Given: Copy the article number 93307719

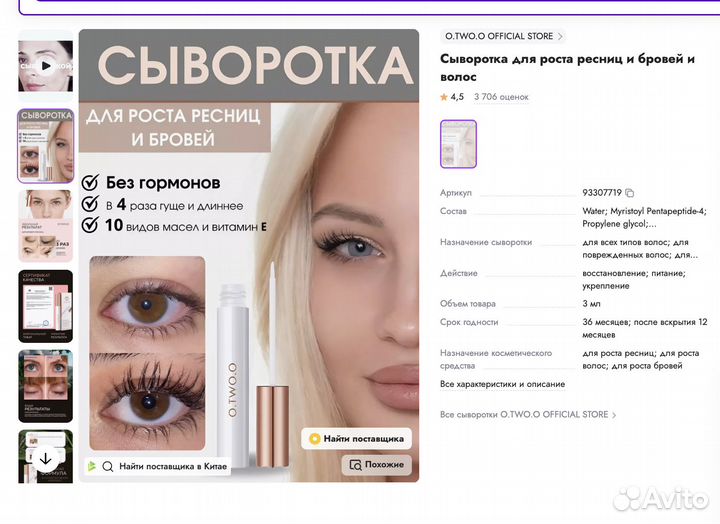Looking at the screenshot, I should (630, 193).
